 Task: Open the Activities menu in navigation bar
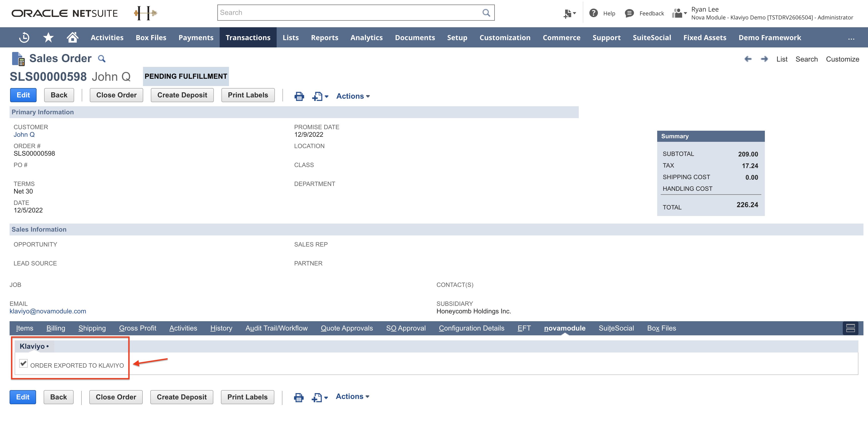click(x=107, y=37)
